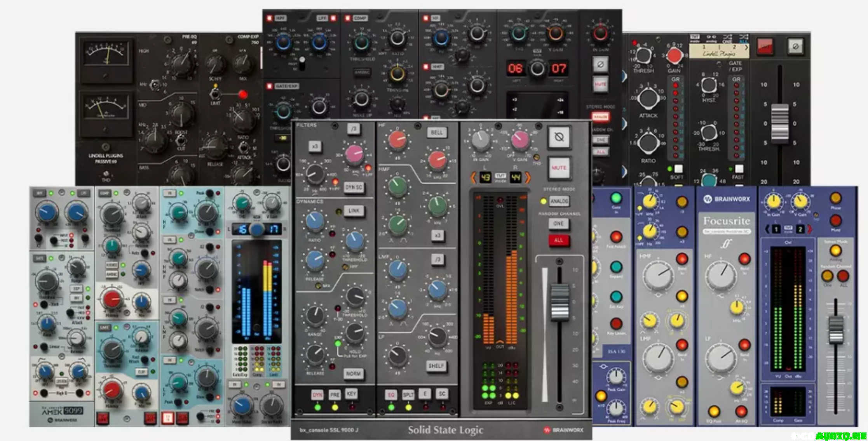The image size is (868, 441).
Task: Click the red HF gain knob on SSL 9000 J
Action: (397, 141)
